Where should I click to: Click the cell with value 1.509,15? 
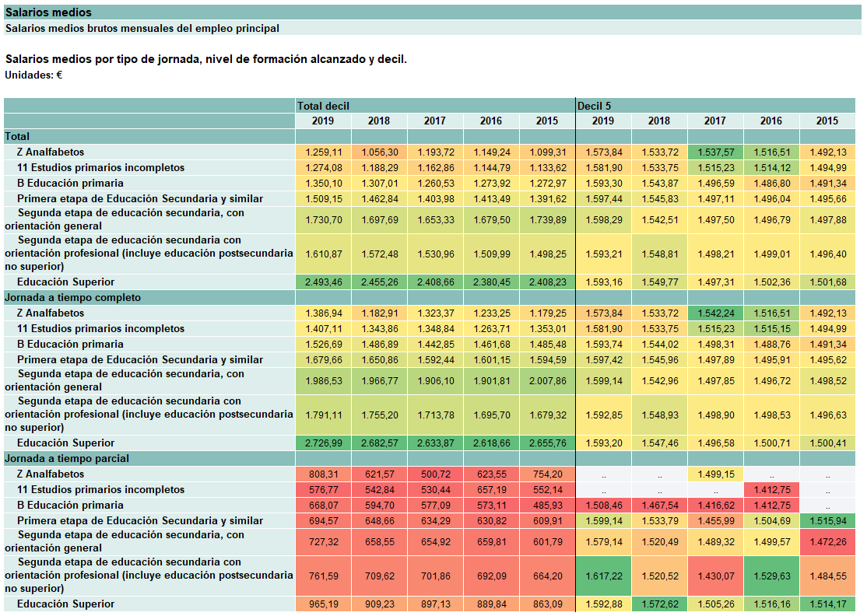(x=324, y=198)
